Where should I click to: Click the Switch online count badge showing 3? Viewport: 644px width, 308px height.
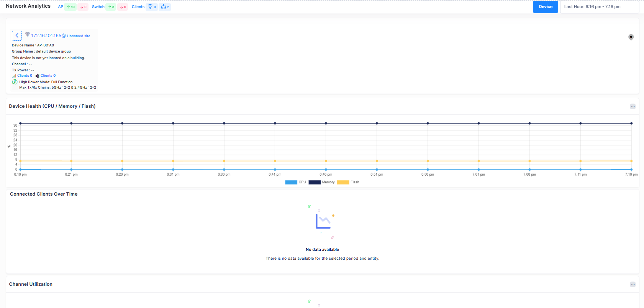click(x=111, y=7)
